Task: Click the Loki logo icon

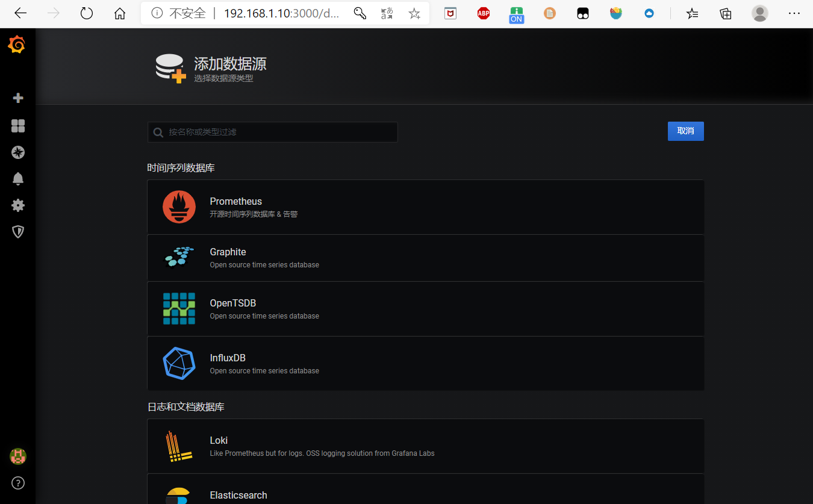Action: pos(179,446)
